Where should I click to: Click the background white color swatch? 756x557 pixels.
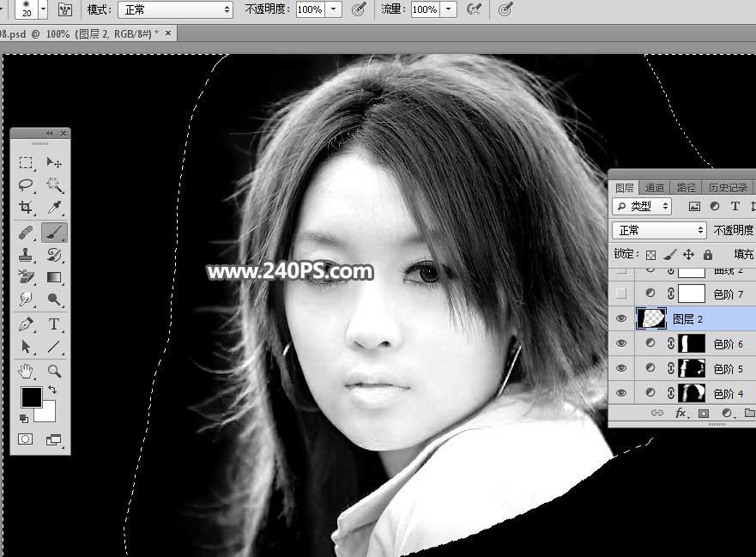pos(48,415)
